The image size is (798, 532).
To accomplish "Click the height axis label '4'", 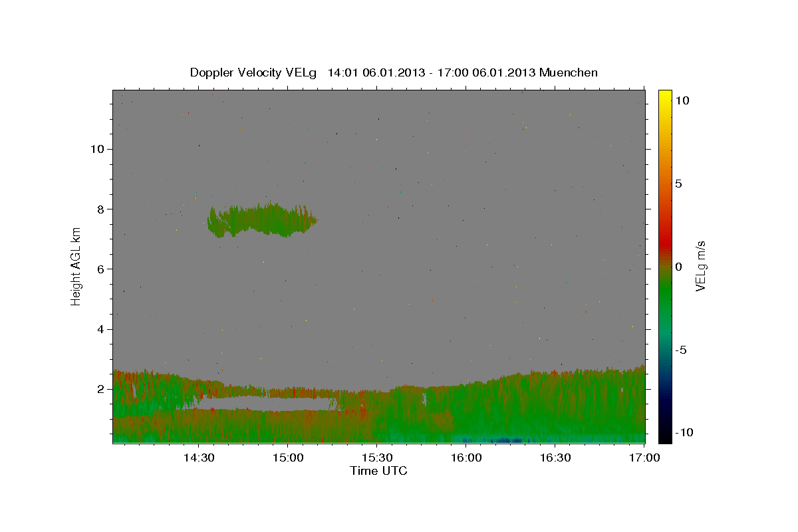I will pos(99,329).
